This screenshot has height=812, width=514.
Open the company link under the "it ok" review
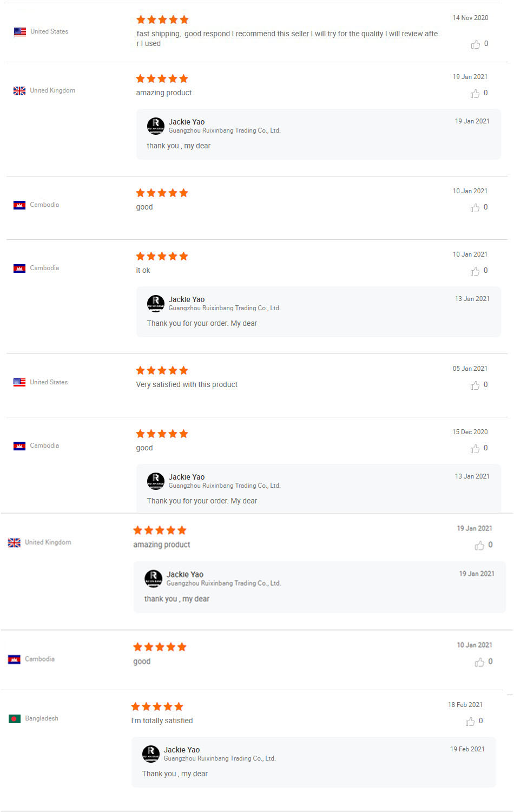[224, 308]
